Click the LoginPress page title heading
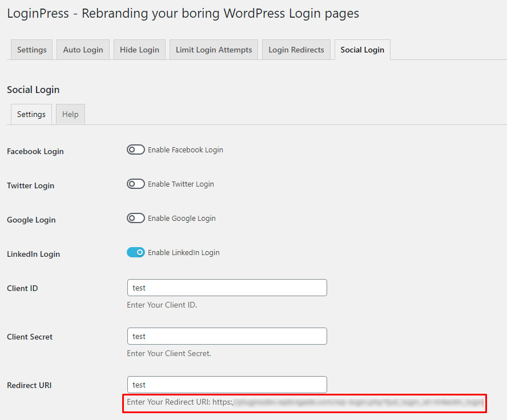The image size is (507, 420). point(183,14)
